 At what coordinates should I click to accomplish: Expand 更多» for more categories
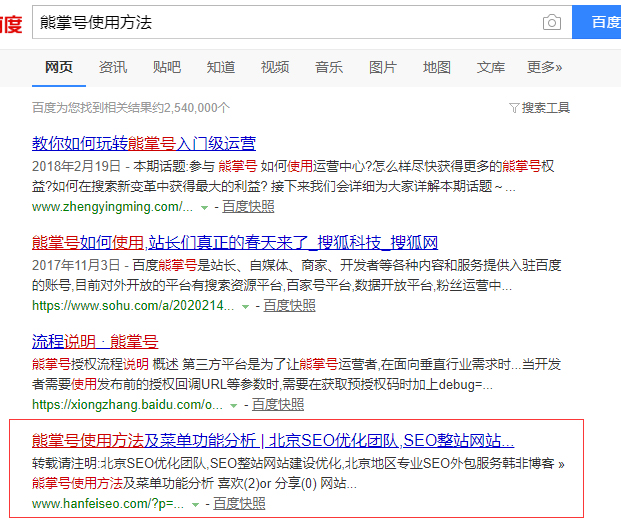(545, 67)
